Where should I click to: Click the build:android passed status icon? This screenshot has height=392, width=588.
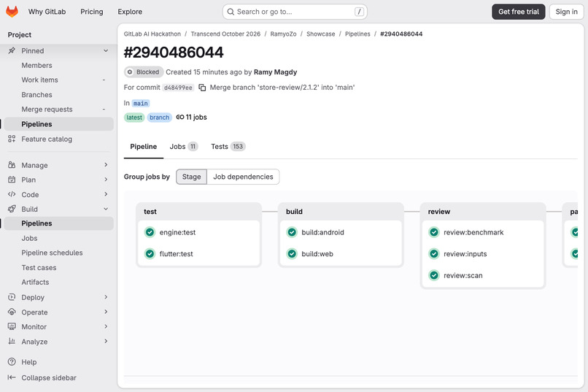point(292,232)
